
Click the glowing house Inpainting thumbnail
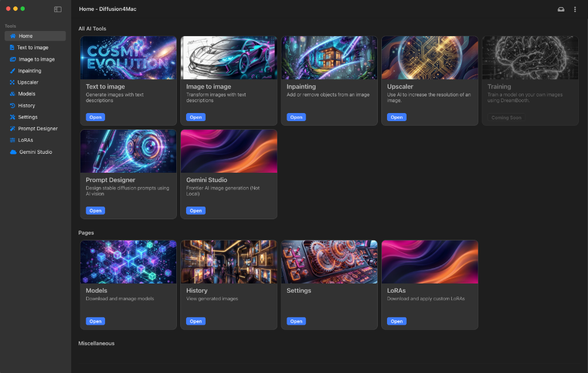point(329,58)
